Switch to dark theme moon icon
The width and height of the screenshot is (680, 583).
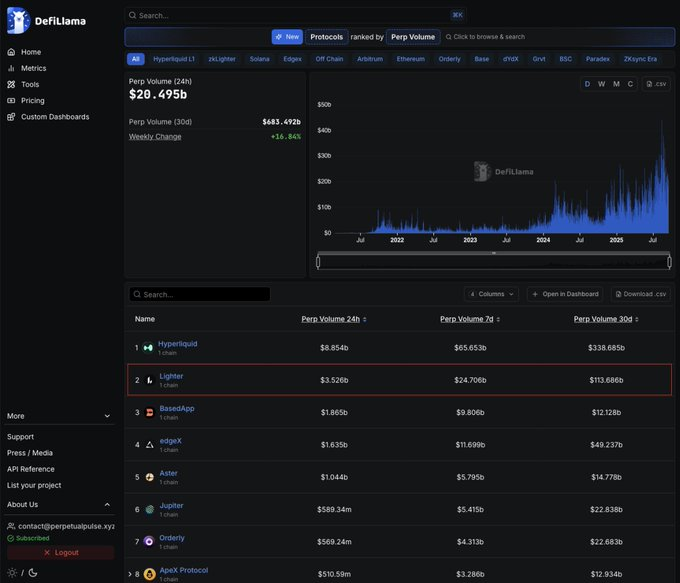click(x=33, y=573)
